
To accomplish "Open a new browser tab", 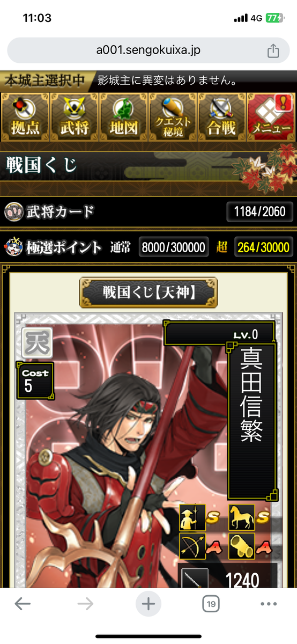I will (x=148, y=604).
